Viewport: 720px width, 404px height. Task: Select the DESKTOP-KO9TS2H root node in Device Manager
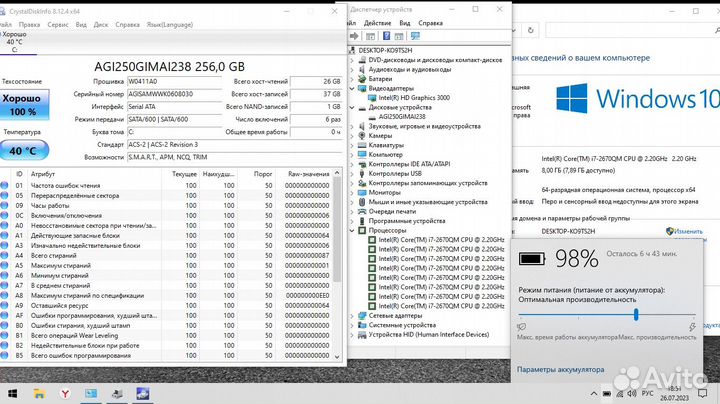(x=385, y=50)
